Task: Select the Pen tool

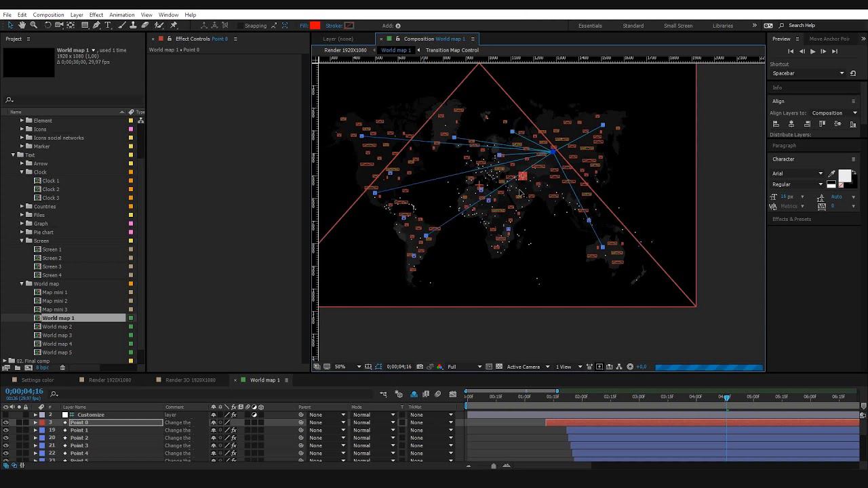Action: [x=96, y=25]
